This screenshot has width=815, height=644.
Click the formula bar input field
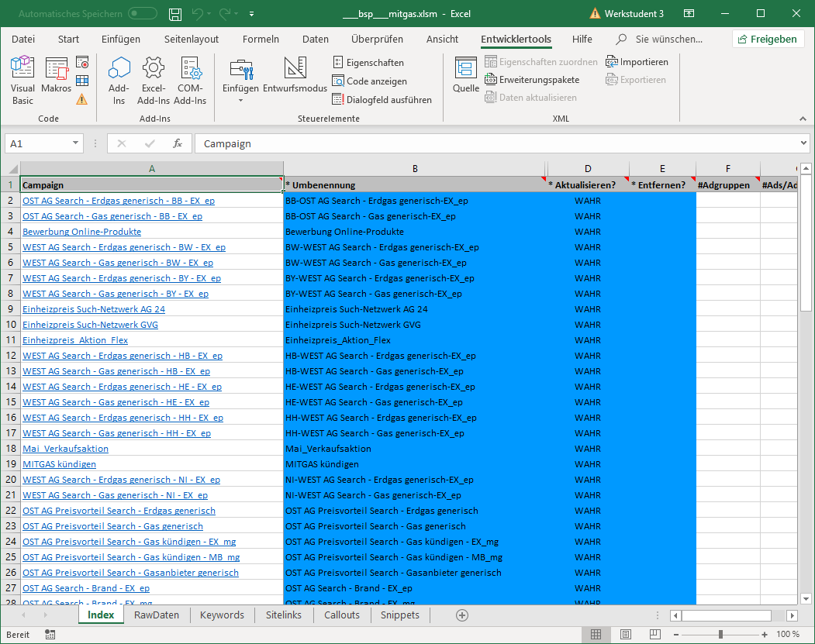496,143
